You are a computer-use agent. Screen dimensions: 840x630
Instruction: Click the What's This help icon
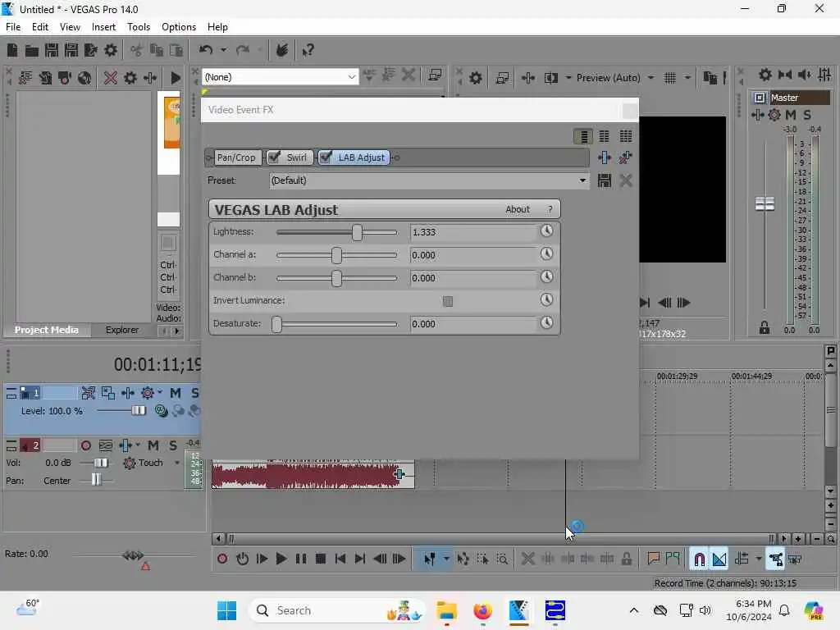pyautogui.click(x=308, y=50)
